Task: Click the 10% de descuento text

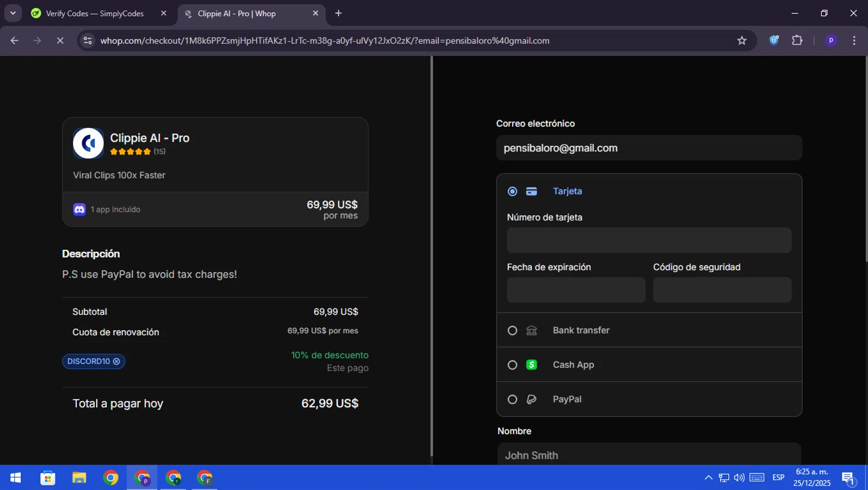Action: pos(330,355)
